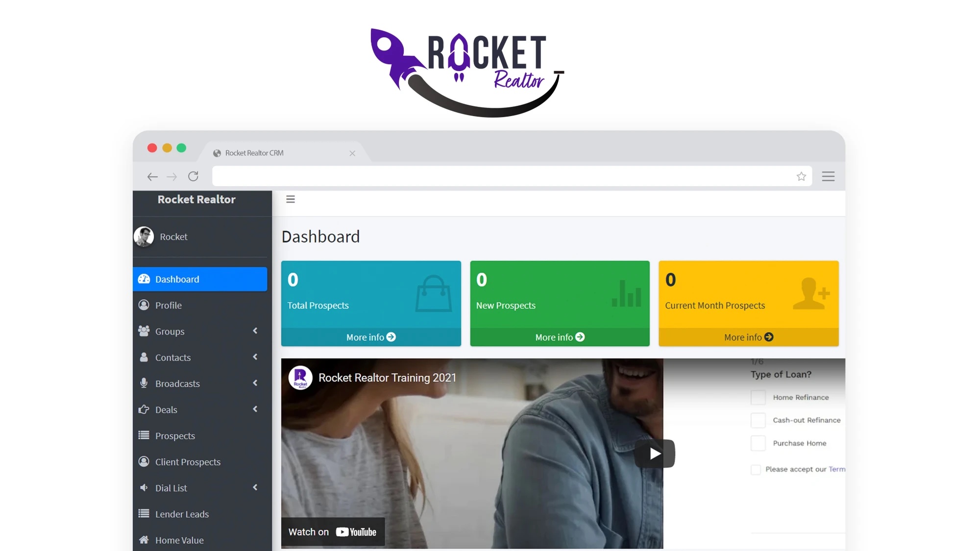
Task: Tick the Purchase Home checkbox
Action: tap(758, 443)
